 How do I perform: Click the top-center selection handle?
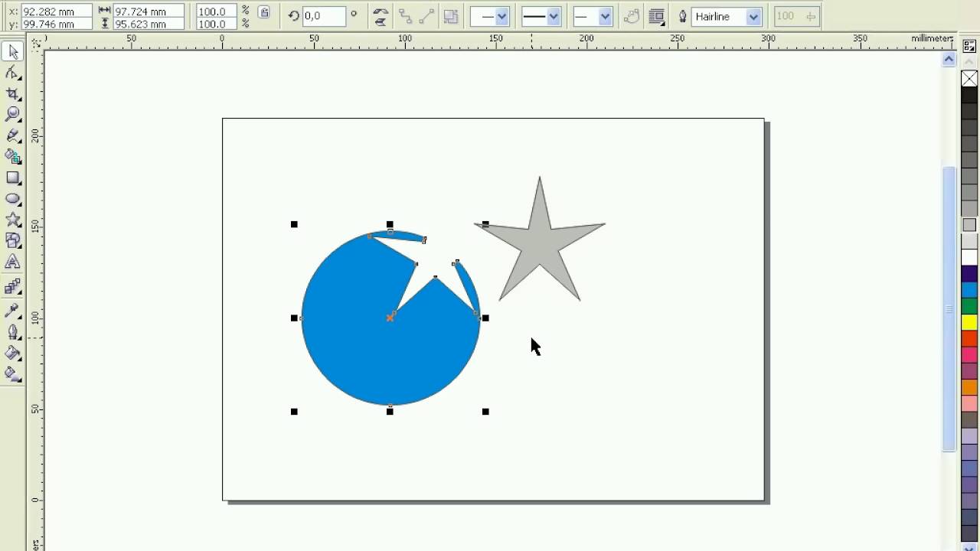click(390, 224)
